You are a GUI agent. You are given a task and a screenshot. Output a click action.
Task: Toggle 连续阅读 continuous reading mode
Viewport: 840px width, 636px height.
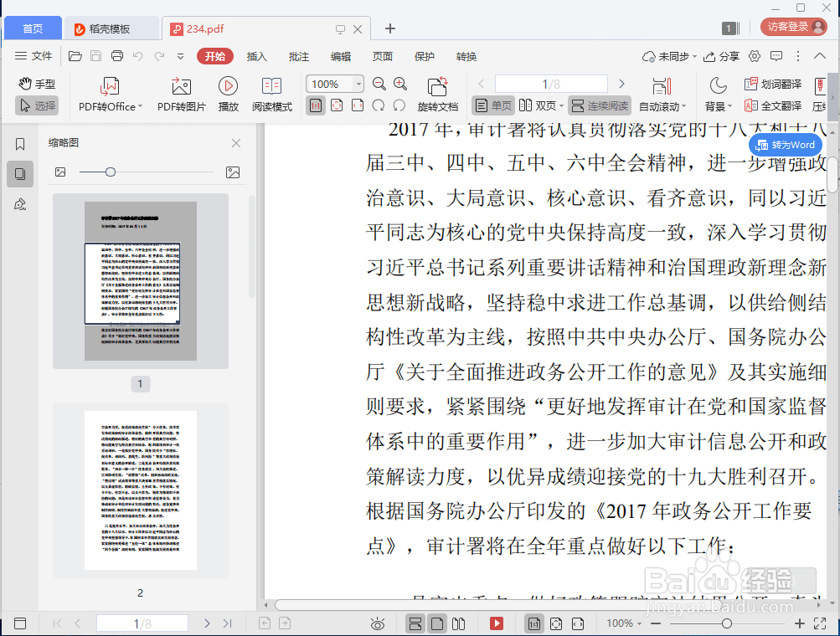pos(602,105)
